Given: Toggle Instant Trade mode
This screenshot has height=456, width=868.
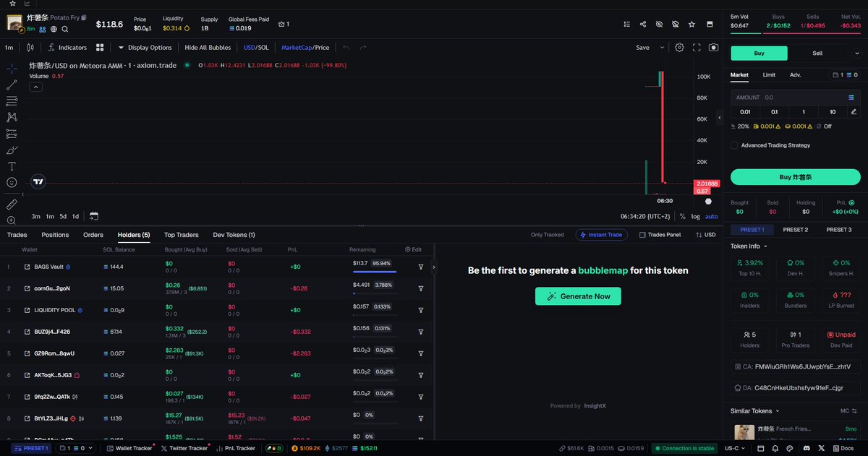Looking at the screenshot, I should click(x=602, y=235).
